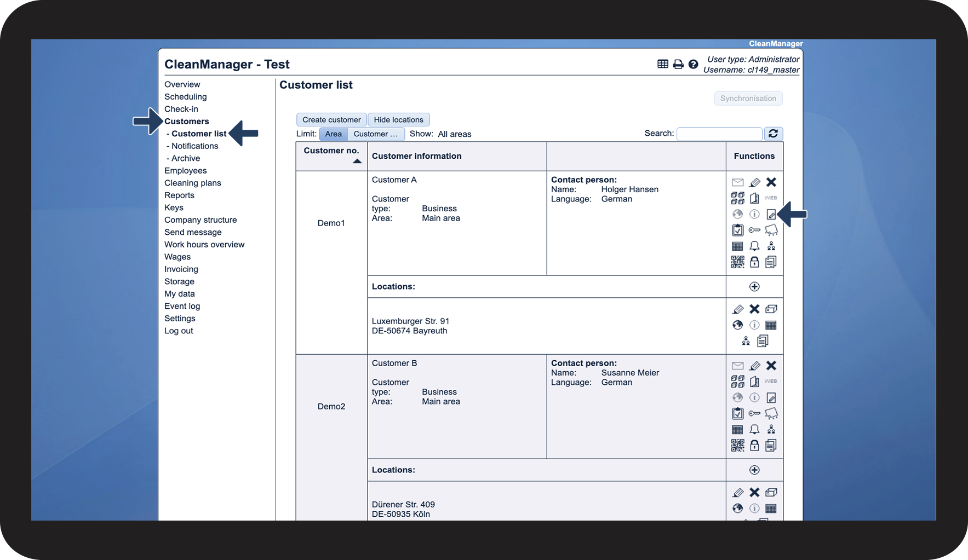Click the edit pencil for Customer A
The image size is (968, 560).
[755, 182]
